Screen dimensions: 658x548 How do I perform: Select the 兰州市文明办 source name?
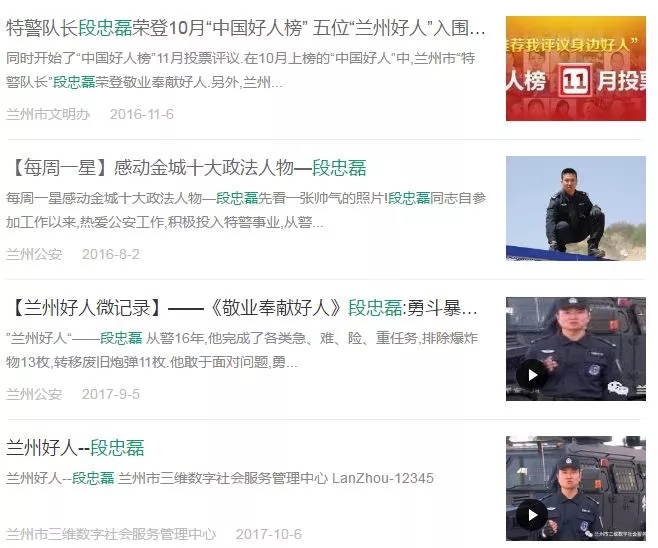(48, 114)
